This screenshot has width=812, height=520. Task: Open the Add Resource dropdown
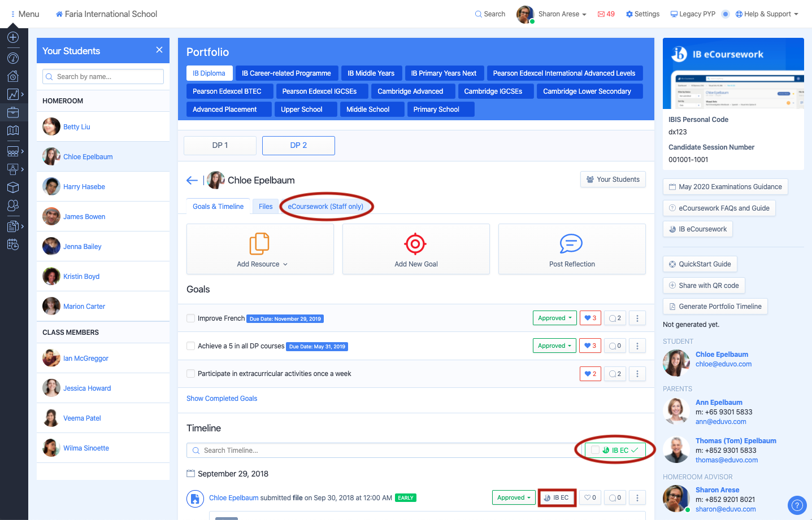click(262, 264)
